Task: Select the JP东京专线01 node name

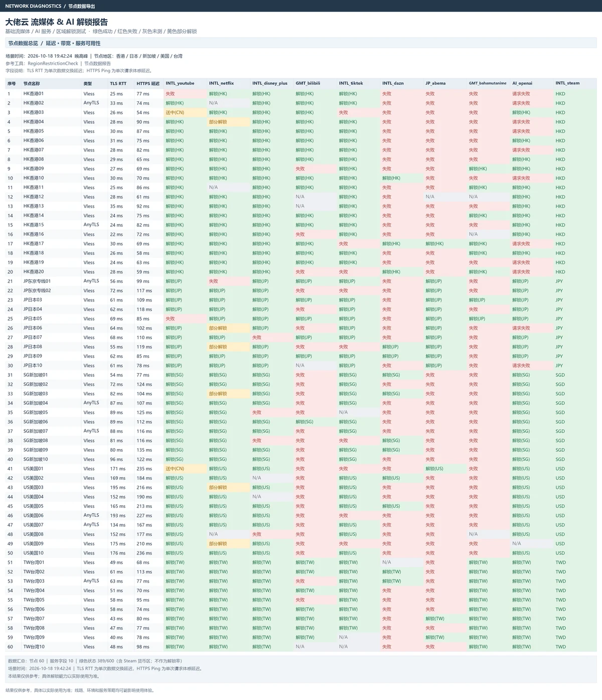Action: [37, 281]
